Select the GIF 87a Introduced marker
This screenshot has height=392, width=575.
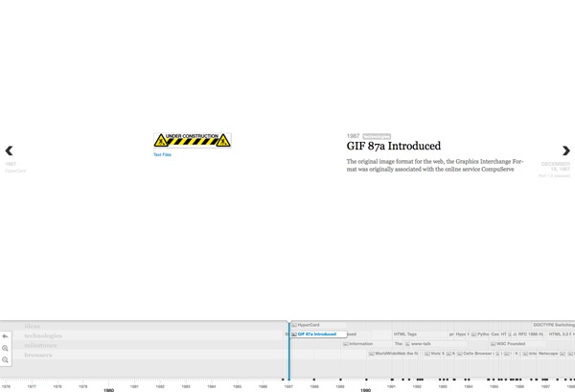click(x=318, y=334)
